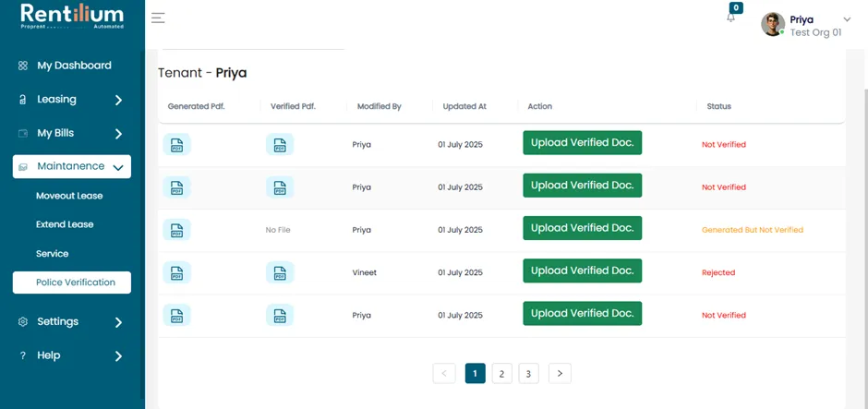Click the Help question mark icon

click(23, 355)
